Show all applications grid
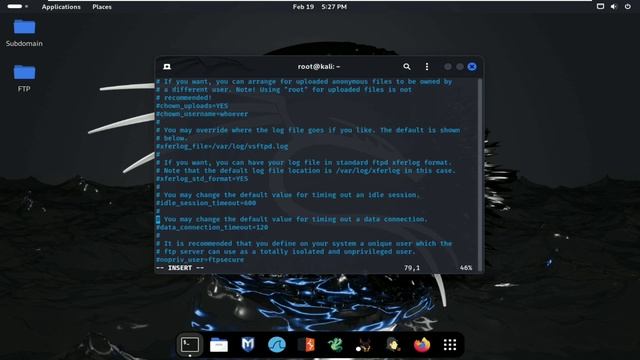The width and height of the screenshot is (640, 360). [450, 345]
